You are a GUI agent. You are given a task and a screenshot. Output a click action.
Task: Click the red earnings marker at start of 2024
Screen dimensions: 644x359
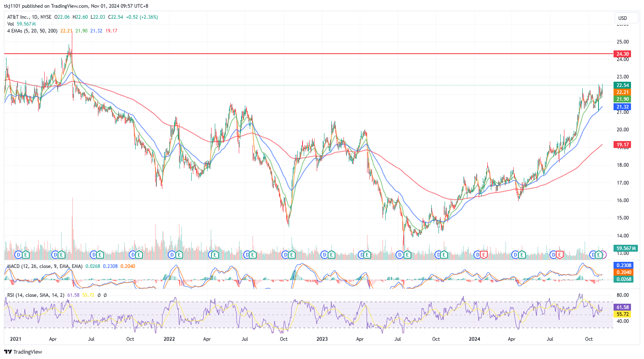click(483, 255)
